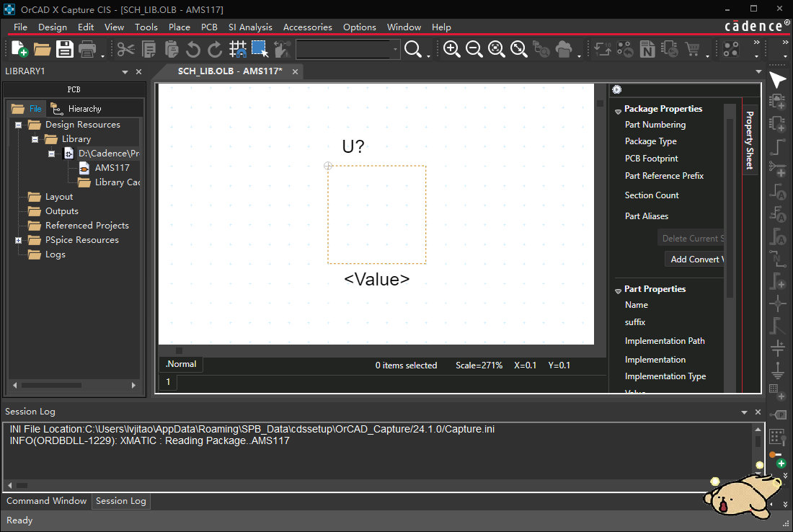Screen dimensions: 793x532
Task: Click the search text input field
Action: (x=343, y=49)
